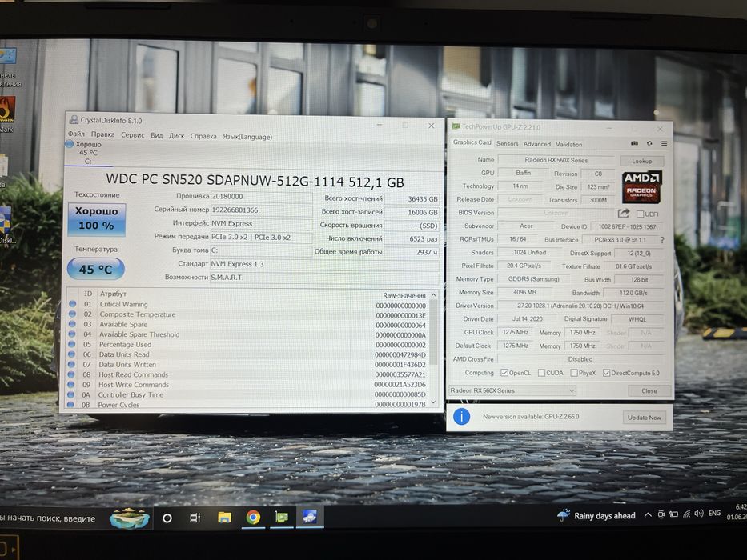Click the status dot for Percentage Used
Viewport: 747px width, 560px height.
pyautogui.click(x=72, y=344)
